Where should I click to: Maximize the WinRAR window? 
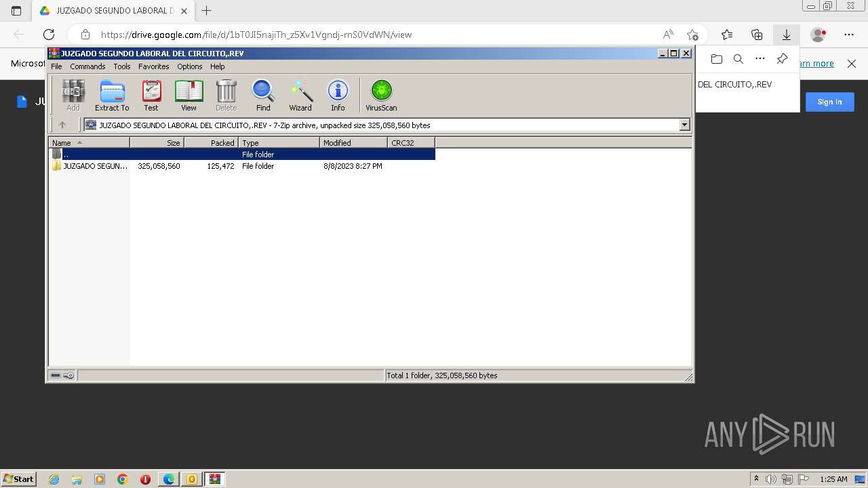tap(673, 53)
